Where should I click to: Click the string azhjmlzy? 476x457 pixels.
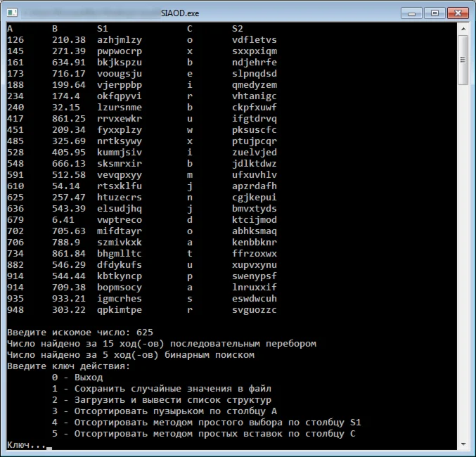tap(120, 40)
